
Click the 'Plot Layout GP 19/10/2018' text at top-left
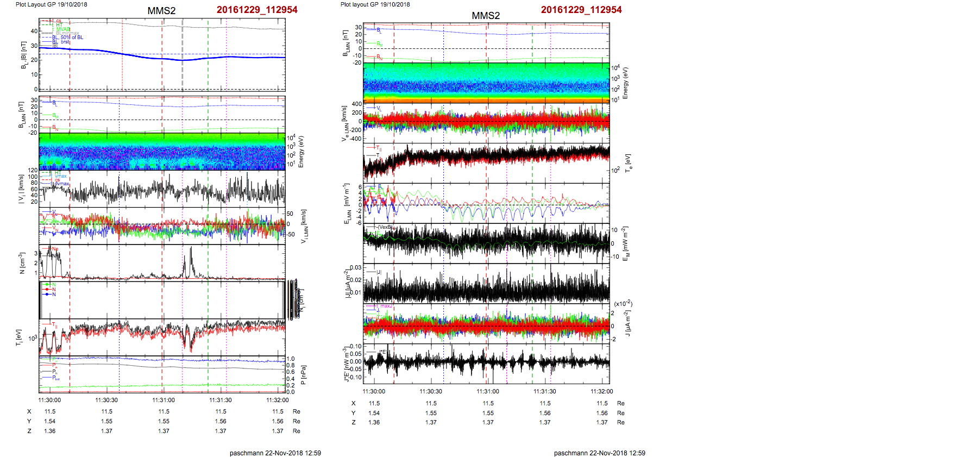pyautogui.click(x=51, y=4)
